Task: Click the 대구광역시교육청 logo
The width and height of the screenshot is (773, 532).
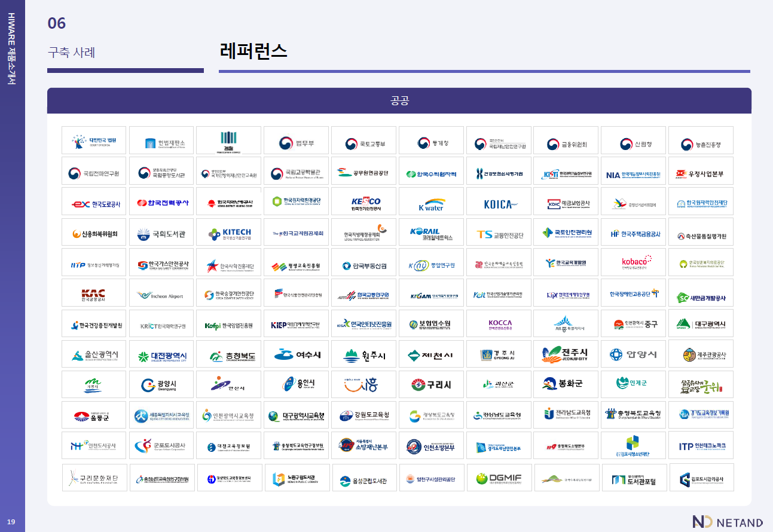Action: [x=296, y=415]
